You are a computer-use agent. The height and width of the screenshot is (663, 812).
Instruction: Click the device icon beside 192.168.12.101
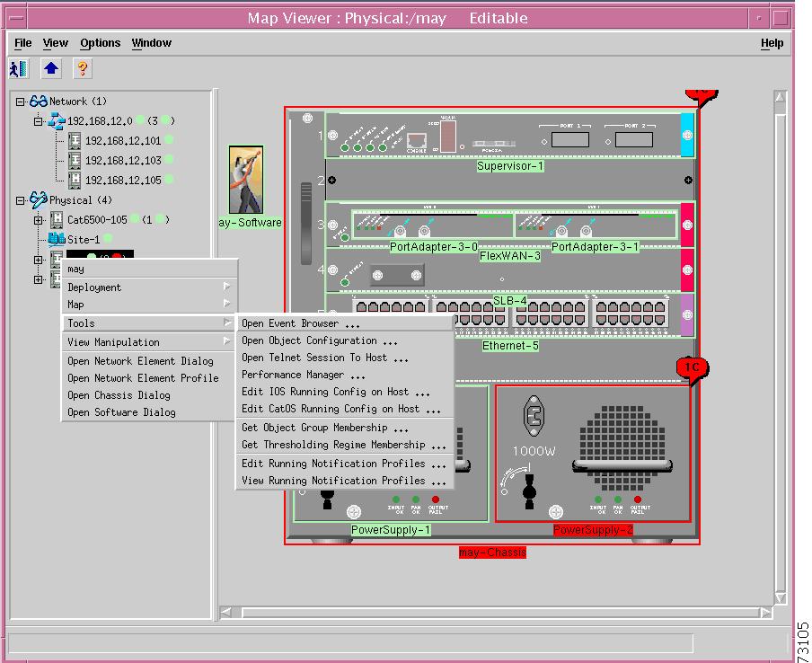click(75, 140)
